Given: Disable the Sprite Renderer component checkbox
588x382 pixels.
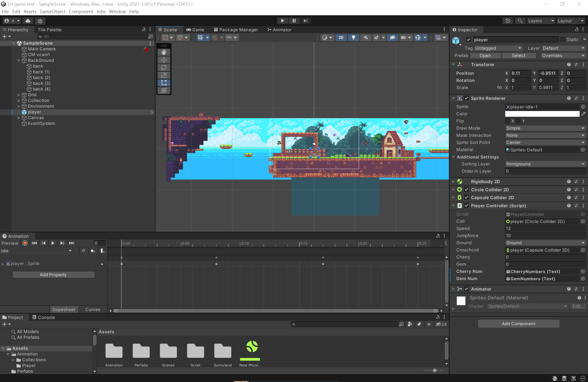Looking at the screenshot, I should [x=466, y=98].
